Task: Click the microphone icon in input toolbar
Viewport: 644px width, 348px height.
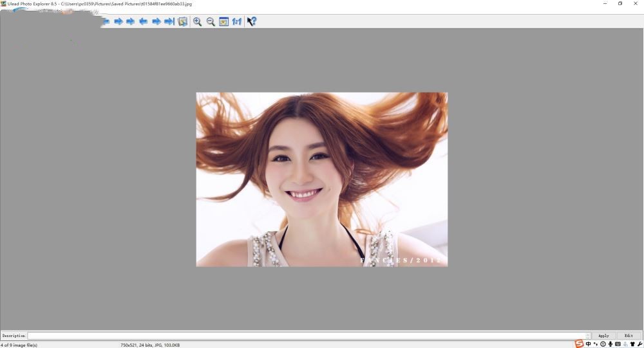Action: [x=610, y=344]
